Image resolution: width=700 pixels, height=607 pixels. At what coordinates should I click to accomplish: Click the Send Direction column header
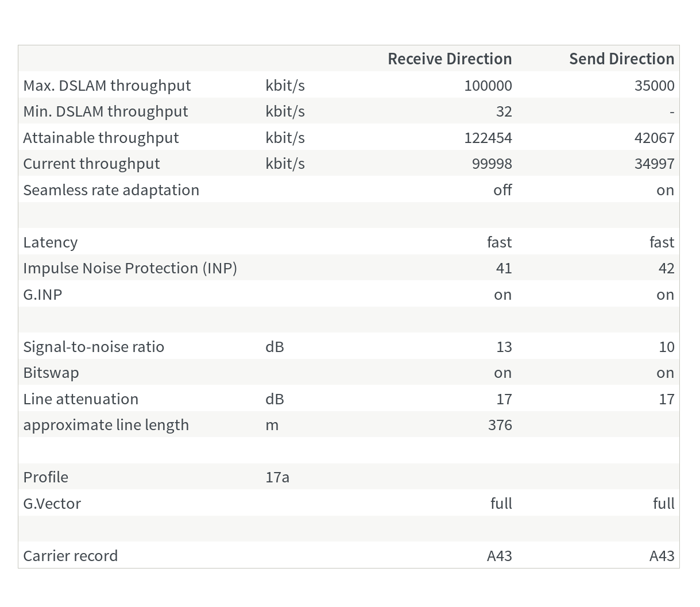point(621,59)
